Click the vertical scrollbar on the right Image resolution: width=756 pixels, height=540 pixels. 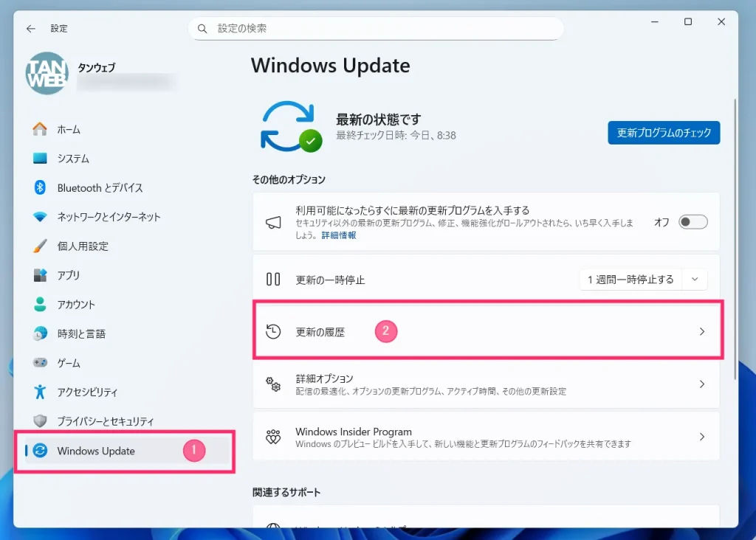735,240
